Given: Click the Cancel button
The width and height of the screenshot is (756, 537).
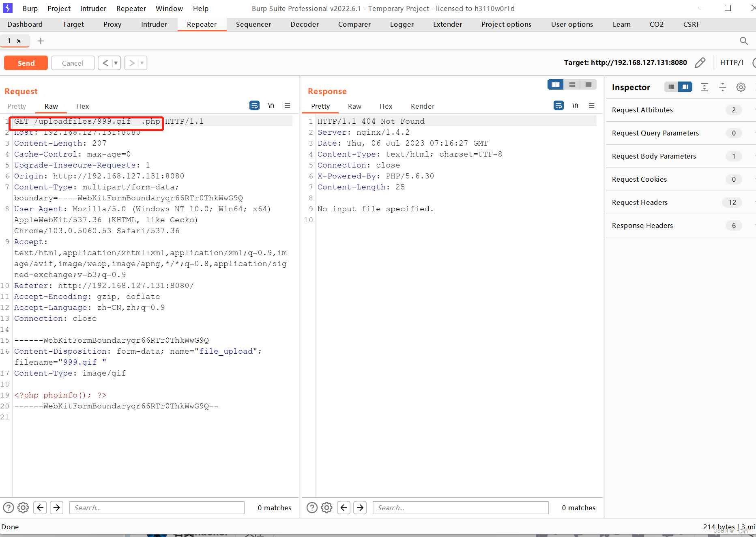Looking at the screenshot, I should (73, 63).
